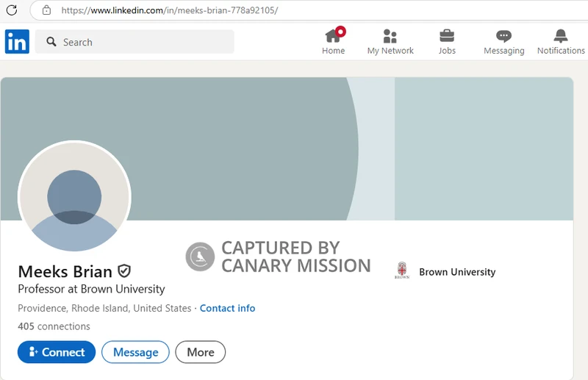Click the profile banner cover image
This screenshot has height=380, width=588.
pos(287,148)
